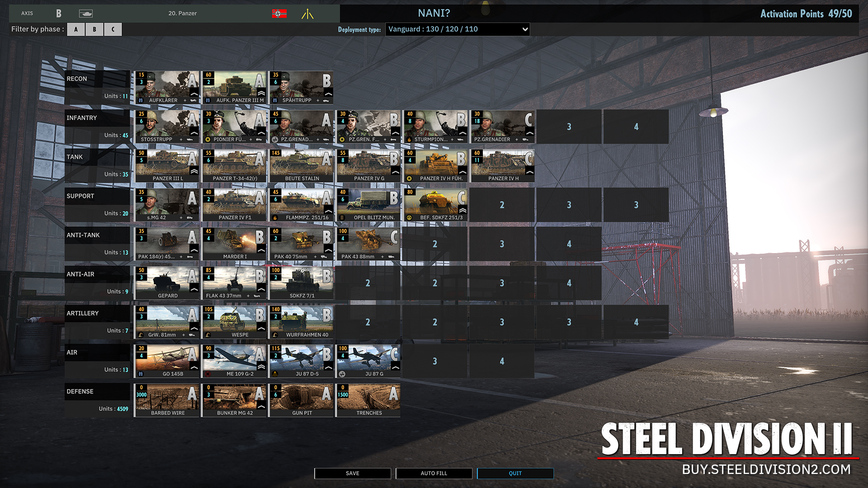This screenshot has height=488, width=868.
Task: Pick the Beute Stalin tank card
Action: click(x=301, y=166)
